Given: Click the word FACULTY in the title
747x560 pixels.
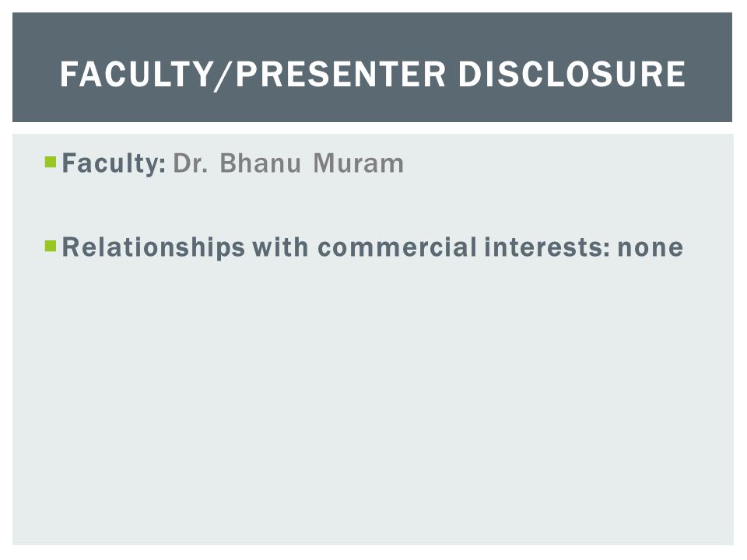Looking at the screenshot, I should 136,75.
